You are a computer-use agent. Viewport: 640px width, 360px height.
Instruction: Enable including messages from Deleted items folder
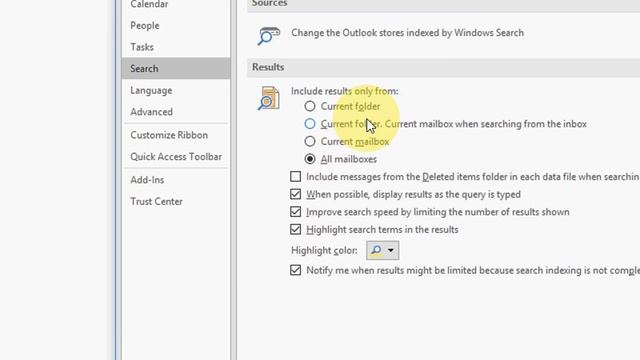(x=296, y=176)
